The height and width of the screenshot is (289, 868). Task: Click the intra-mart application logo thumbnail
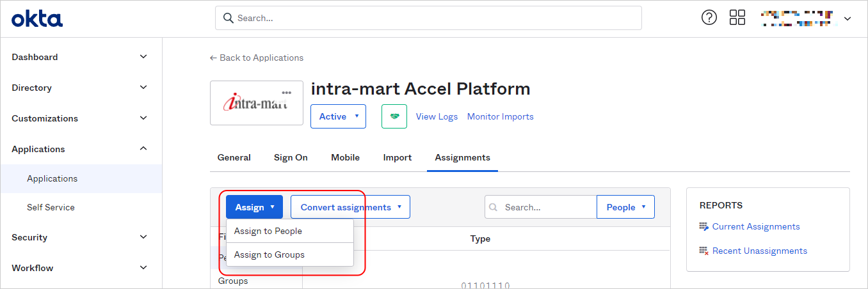(x=256, y=104)
